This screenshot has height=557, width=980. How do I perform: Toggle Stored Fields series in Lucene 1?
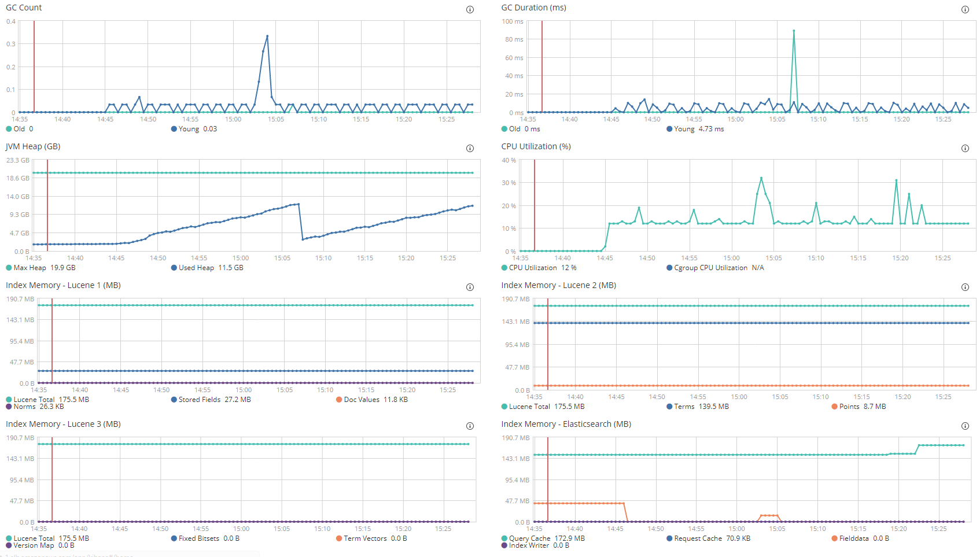[211, 400]
